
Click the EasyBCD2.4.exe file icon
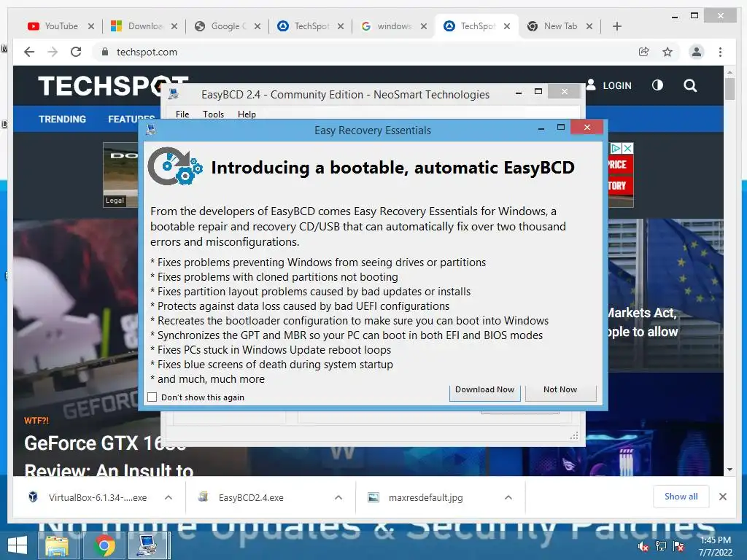tap(204, 497)
